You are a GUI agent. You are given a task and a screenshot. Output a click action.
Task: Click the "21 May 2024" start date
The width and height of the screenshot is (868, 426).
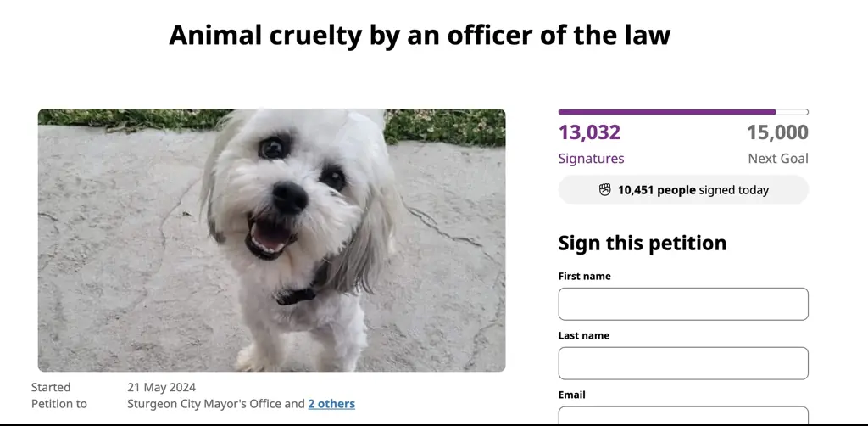coord(161,388)
